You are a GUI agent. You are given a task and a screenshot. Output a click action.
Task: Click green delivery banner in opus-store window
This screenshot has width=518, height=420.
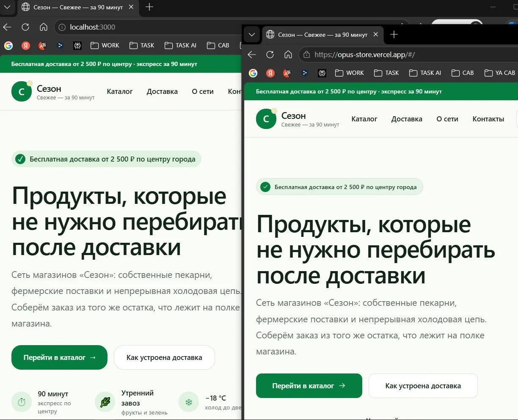click(381, 91)
